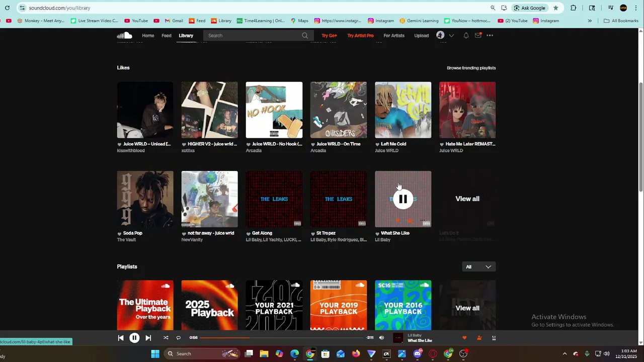This screenshot has height=362, width=644.
Task: Open the messages envelope icon
Action: pyautogui.click(x=478, y=35)
